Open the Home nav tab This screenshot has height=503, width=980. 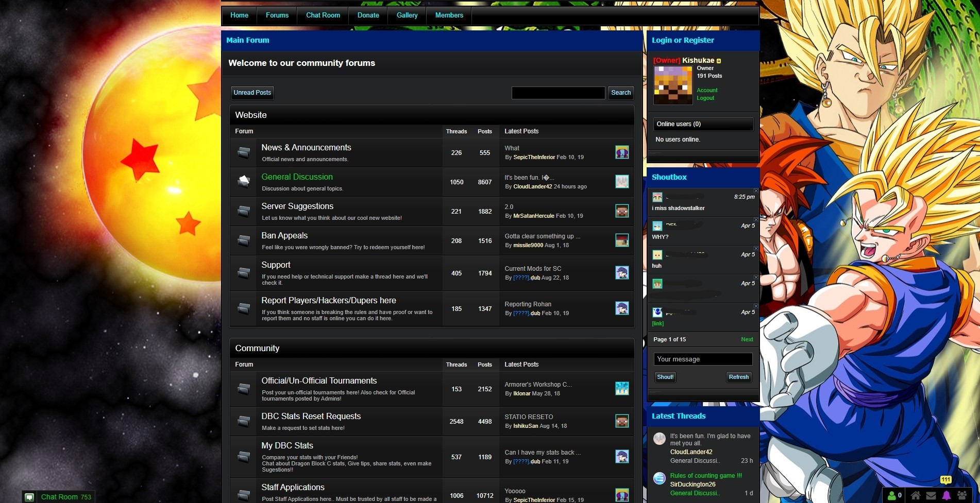coord(239,15)
